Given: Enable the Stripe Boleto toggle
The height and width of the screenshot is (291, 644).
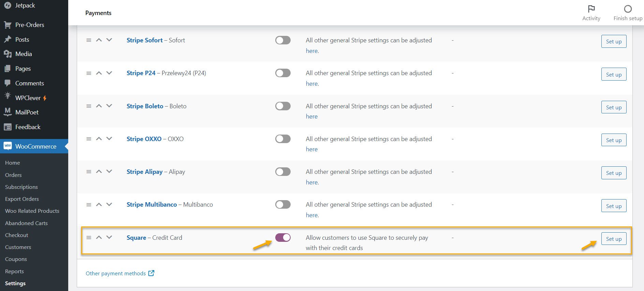Looking at the screenshot, I should pos(283,106).
